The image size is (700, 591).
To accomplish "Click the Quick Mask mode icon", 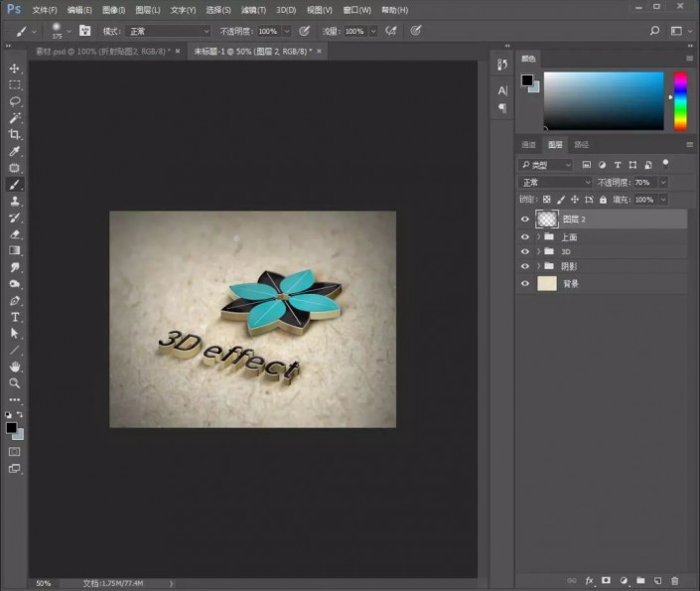I will [14, 452].
